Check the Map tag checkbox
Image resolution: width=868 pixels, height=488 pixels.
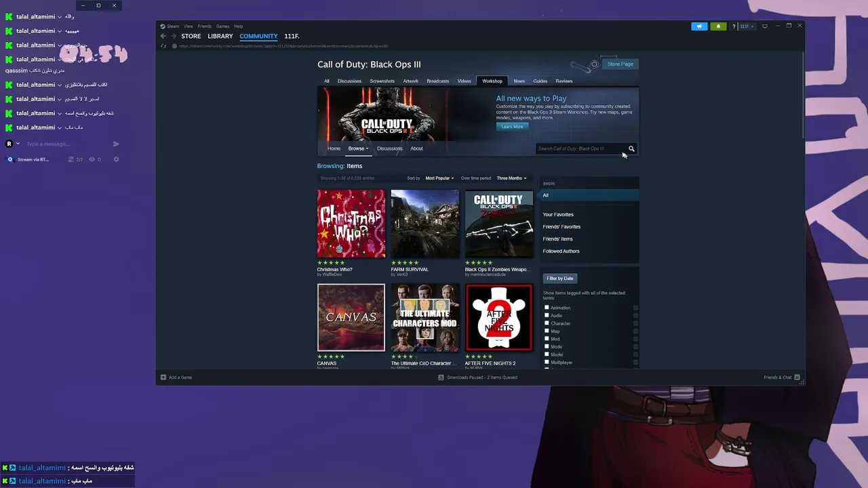pos(547,331)
